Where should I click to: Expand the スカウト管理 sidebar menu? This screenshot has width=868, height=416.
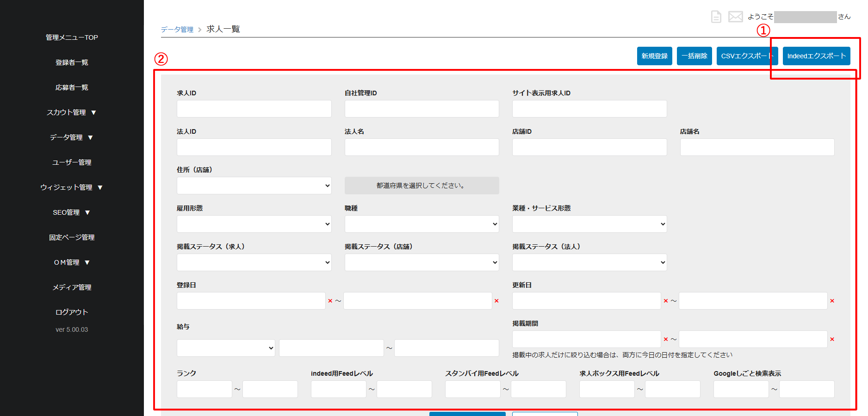click(71, 112)
